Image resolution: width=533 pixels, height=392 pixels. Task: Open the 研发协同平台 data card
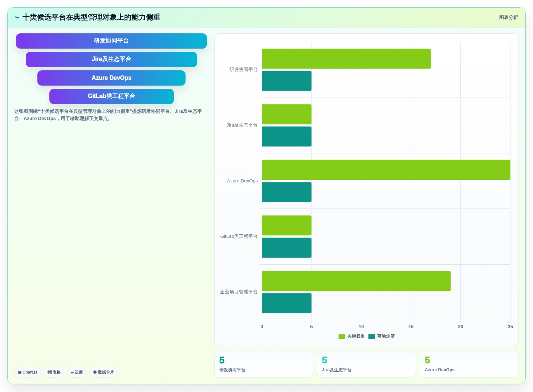pyautogui.click(x=264, y=364)
